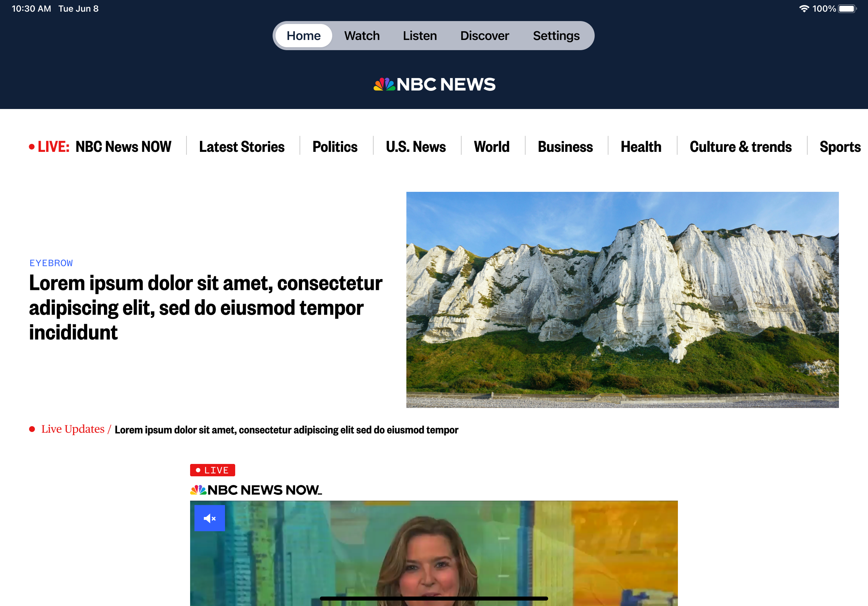
Task: Unmute the live video with speaker icon
Action: [209, 518]
